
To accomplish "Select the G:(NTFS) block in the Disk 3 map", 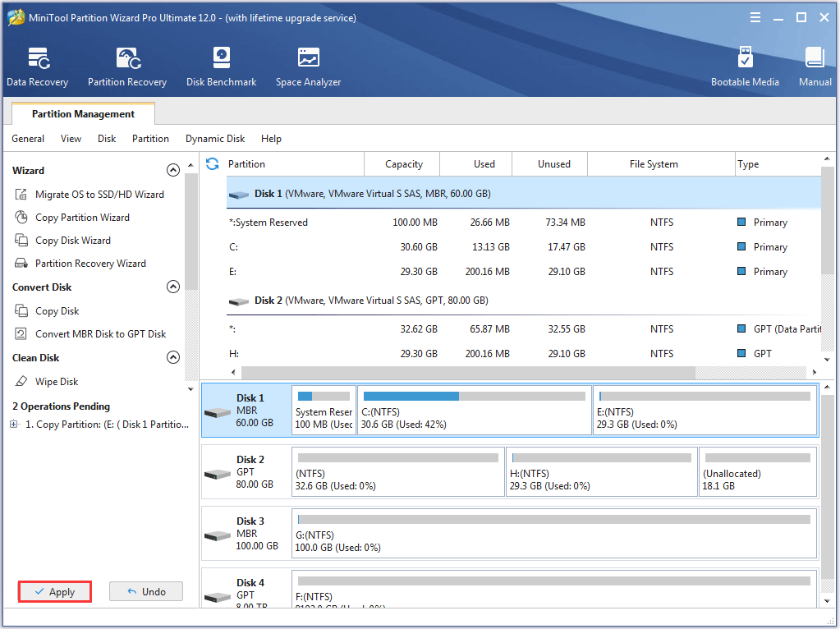I will tap(554, 534).
